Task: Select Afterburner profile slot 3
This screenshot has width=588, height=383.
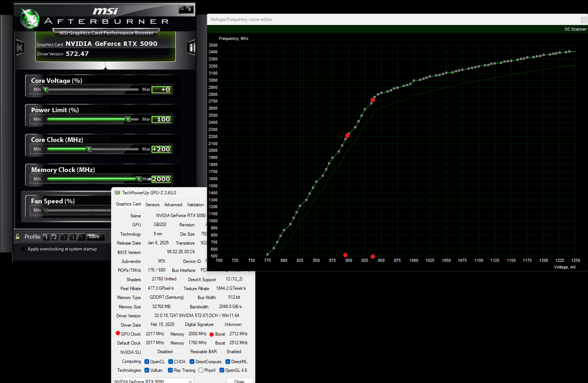Action: [x=64, y=237]
